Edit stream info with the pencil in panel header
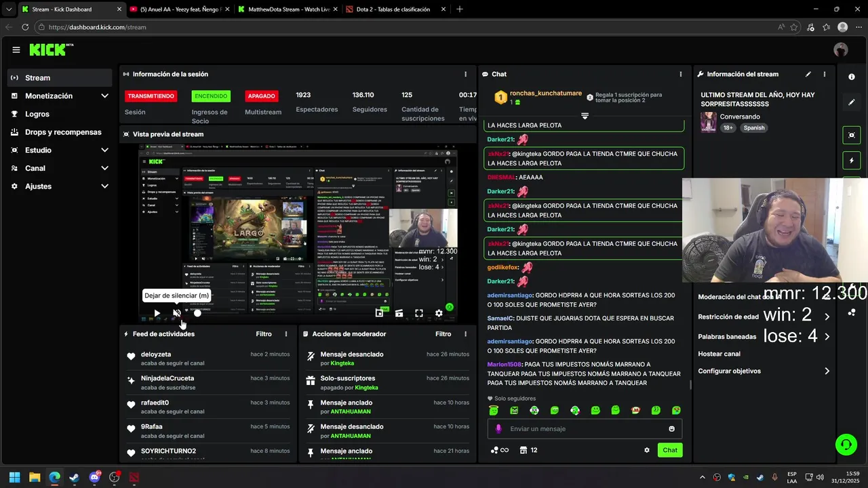 [808, 74]
